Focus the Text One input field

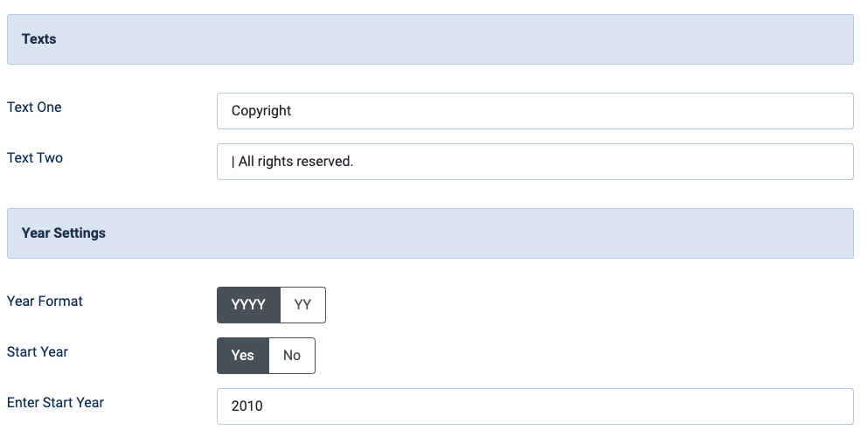click(535, 111)
